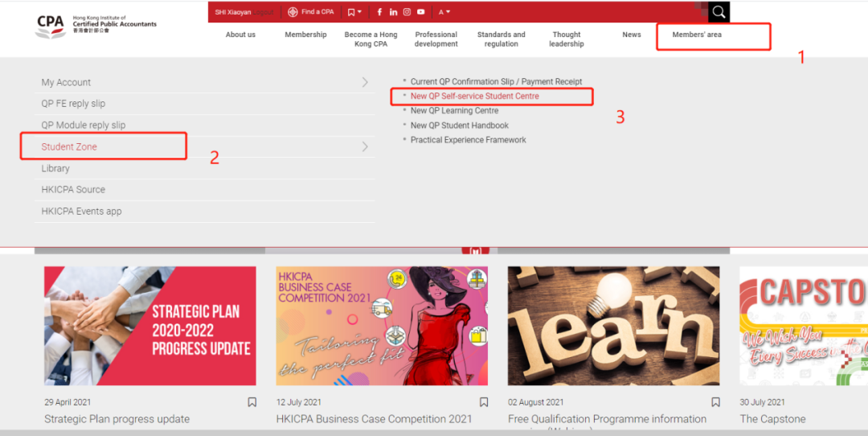Viewport: 868px width, 436px height.
Task: Select QP Module reply slip
Action: point(83,125)
